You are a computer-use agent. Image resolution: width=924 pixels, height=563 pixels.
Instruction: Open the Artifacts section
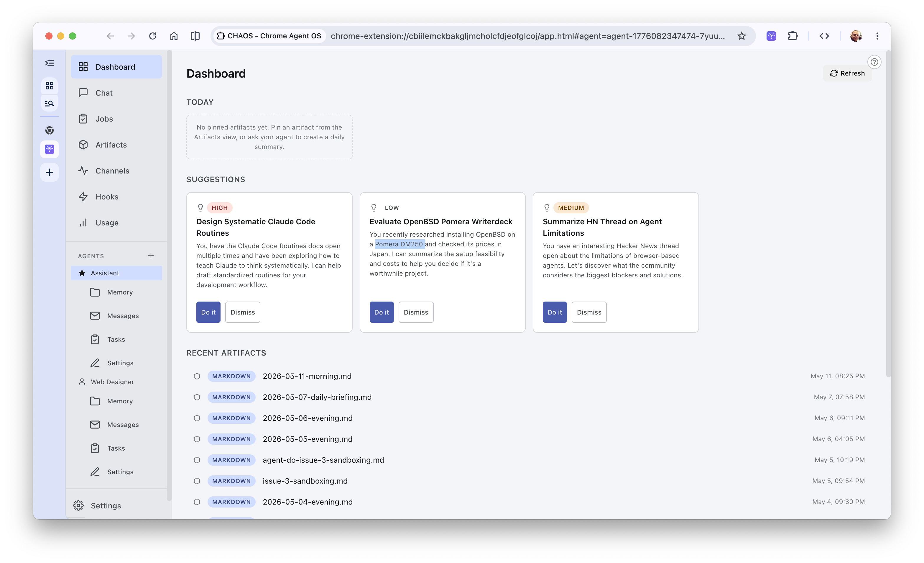(x=116, y=145)
